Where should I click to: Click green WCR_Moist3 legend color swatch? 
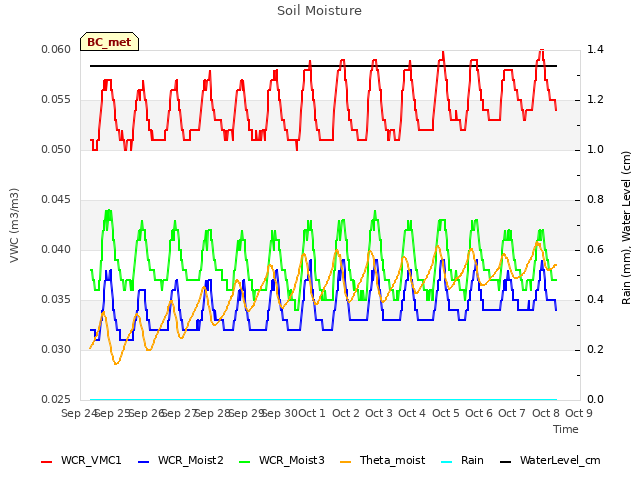244,462
